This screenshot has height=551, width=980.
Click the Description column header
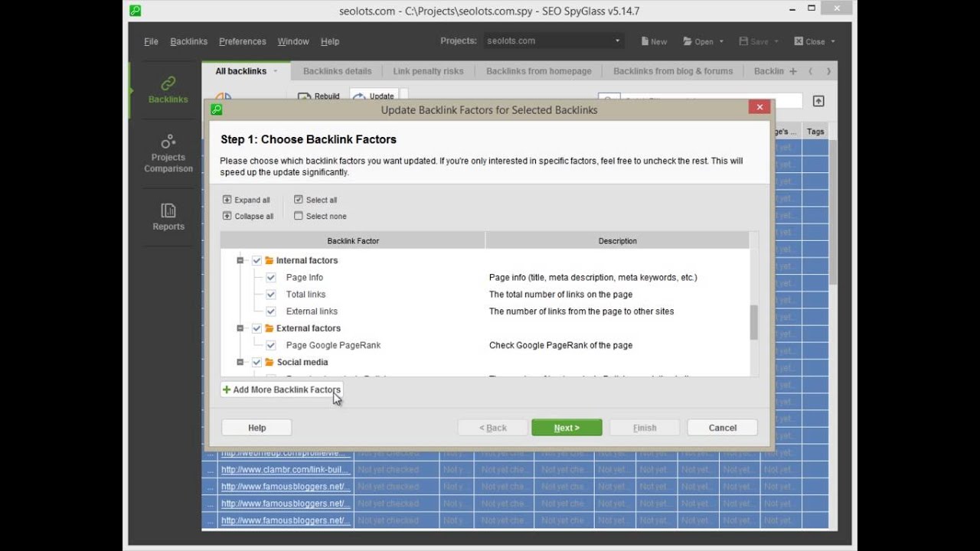pyautogui.click(x=617, y=241)
